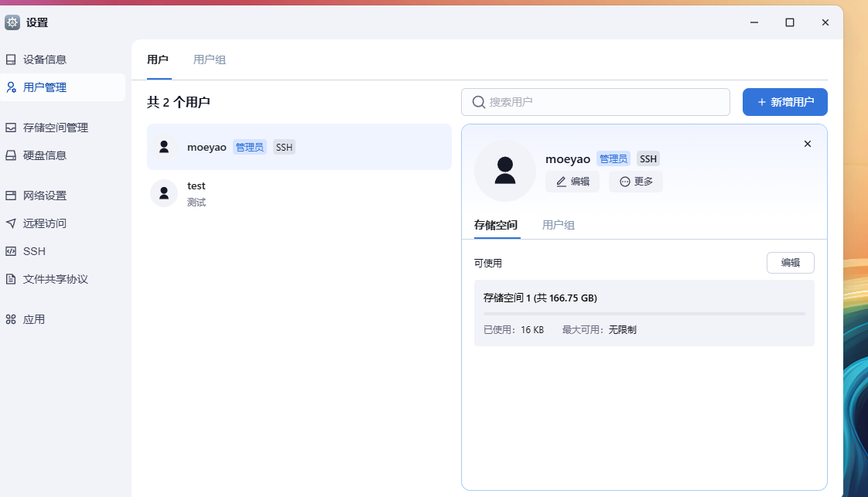Click the 搜索用户 search input field

[x=603, y=102]
